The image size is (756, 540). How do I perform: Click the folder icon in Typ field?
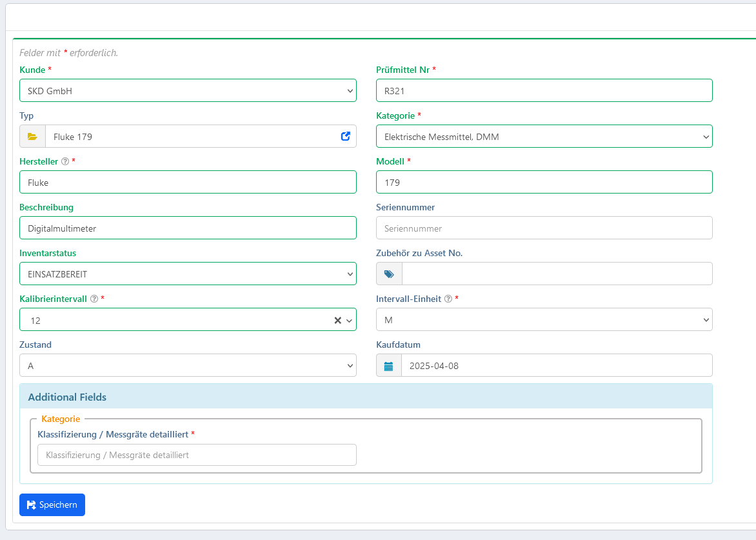(x=32, y=137)
